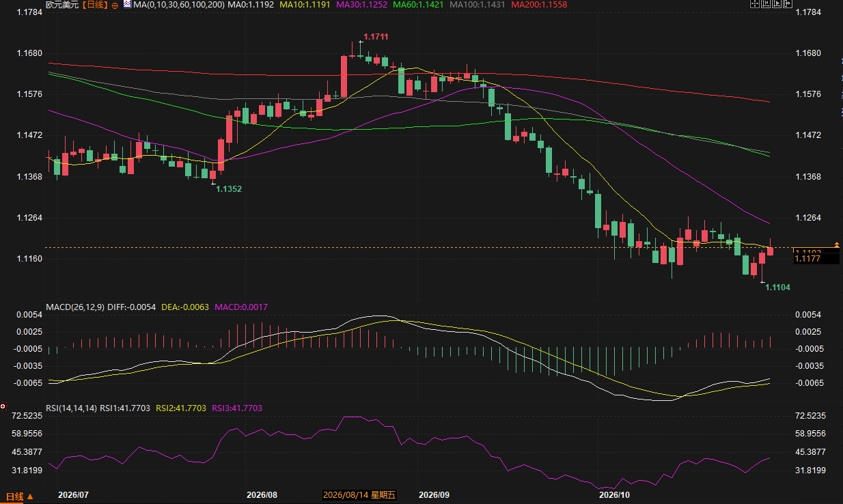Click the chart indicator icon before MA parameters
The height and width of the screenshot is (504, 843).
(128, 5)
